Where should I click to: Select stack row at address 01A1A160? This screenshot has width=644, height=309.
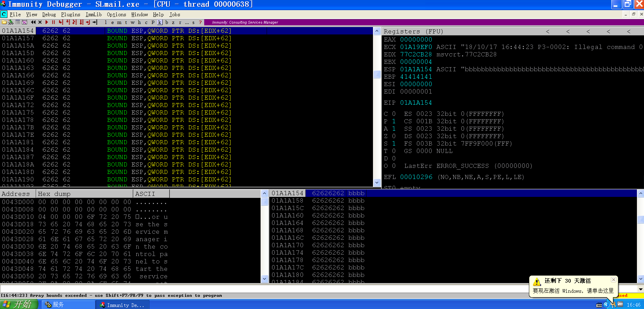point(453,215)
